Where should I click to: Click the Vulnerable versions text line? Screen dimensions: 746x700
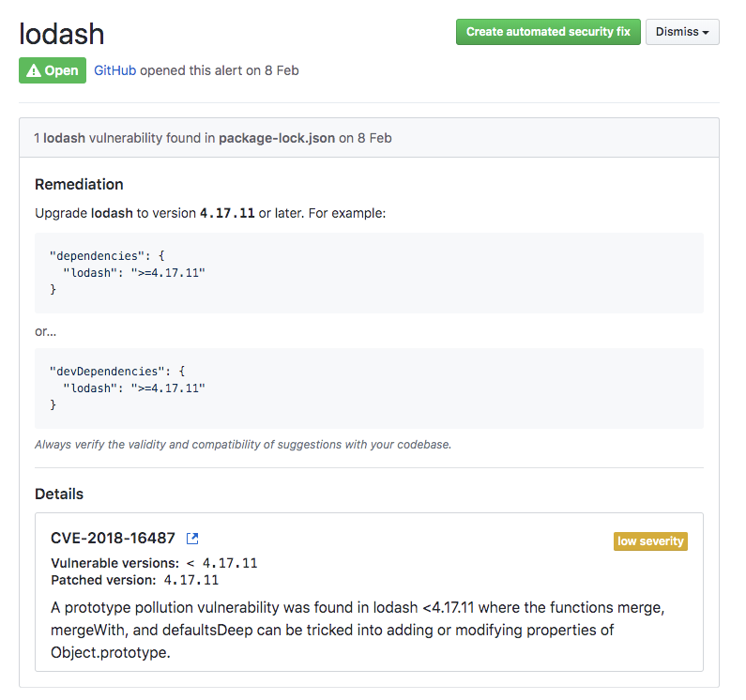coord(154,563)
